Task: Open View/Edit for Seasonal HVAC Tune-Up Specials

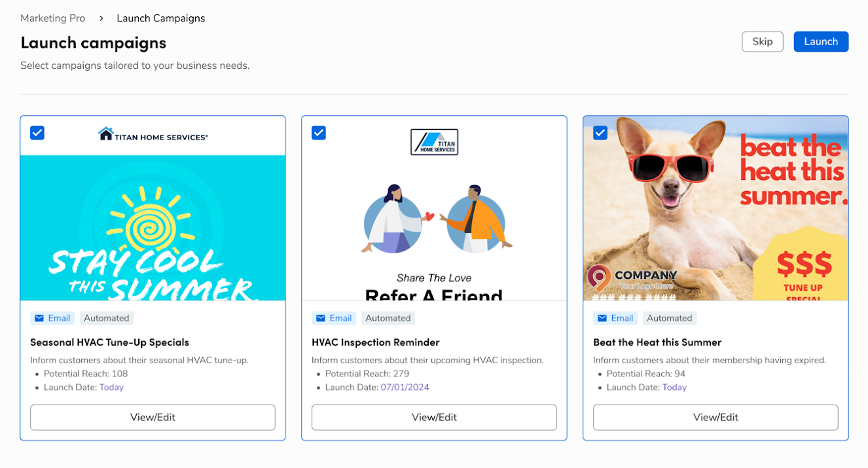Action: [x=153, y=417]
